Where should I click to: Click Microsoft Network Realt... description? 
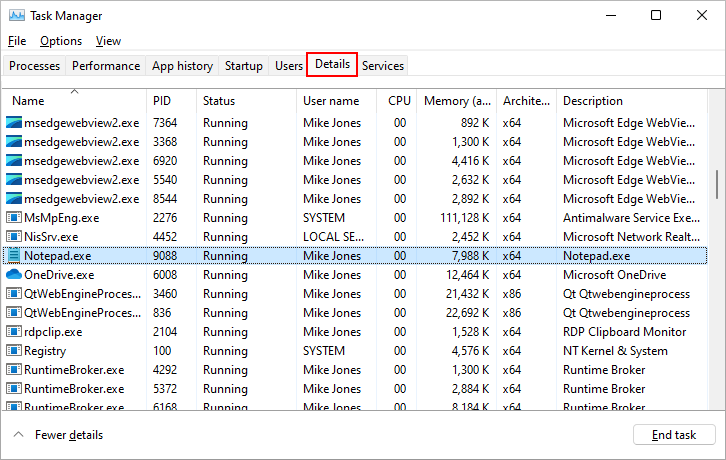click(631, 237)
